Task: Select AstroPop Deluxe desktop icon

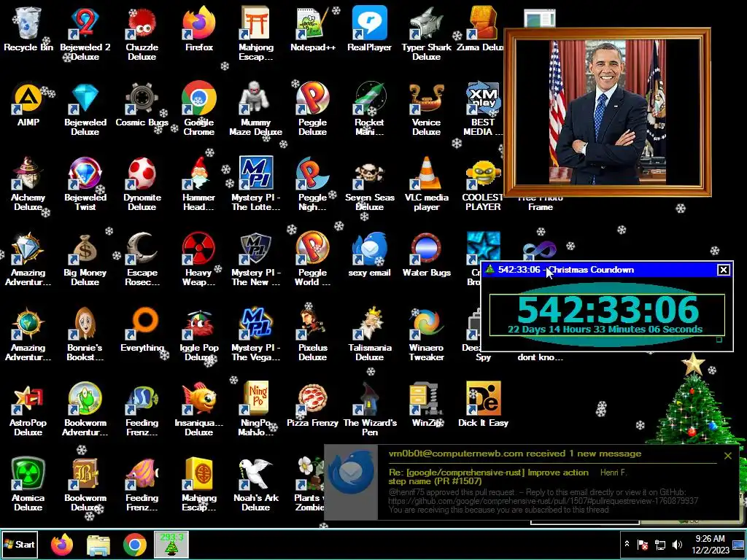Action: pos(28,408)
